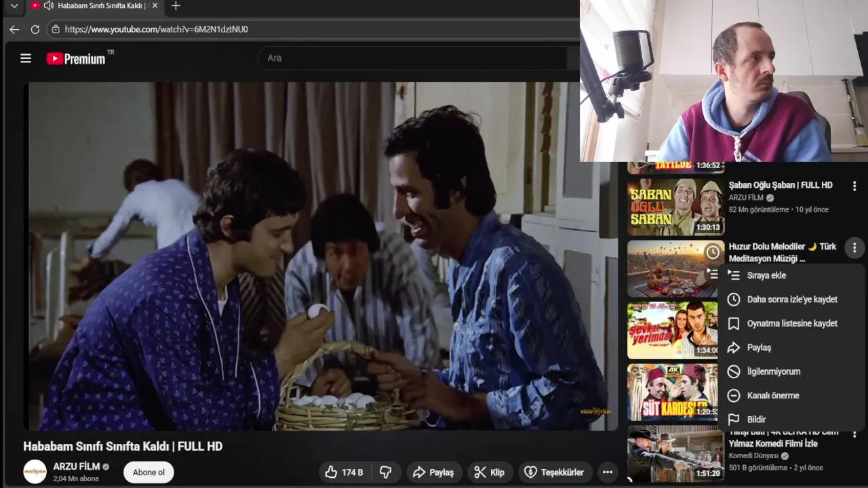868x488 pixels.
Task: Subscribe using Abone ol button
Action: click(x=149, y=472)
